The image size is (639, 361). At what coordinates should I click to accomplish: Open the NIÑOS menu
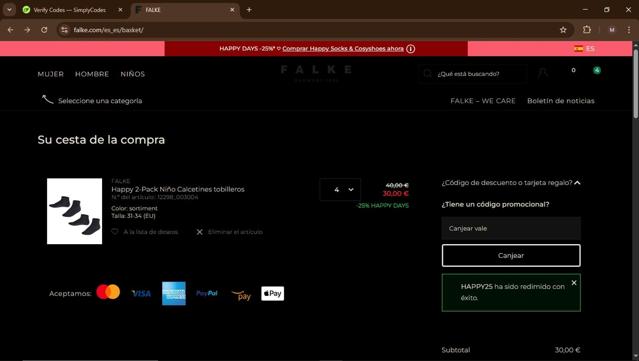[132, 74]
